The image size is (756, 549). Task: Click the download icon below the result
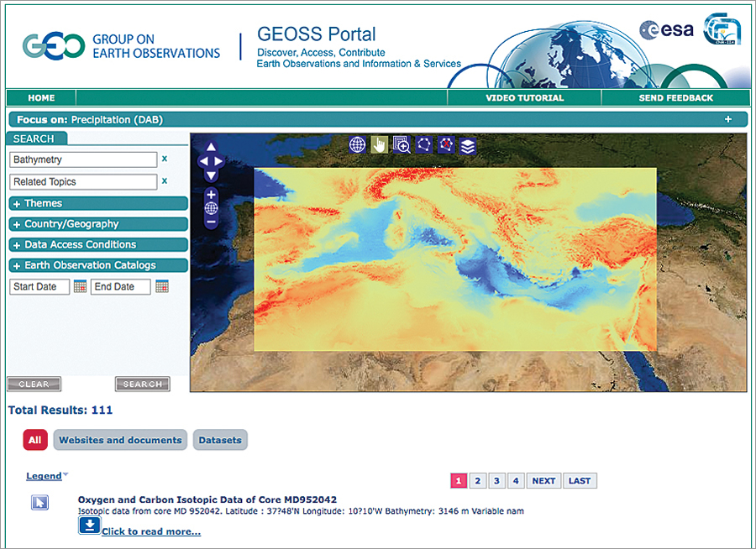pyautogui.click(x=88, y=525)
